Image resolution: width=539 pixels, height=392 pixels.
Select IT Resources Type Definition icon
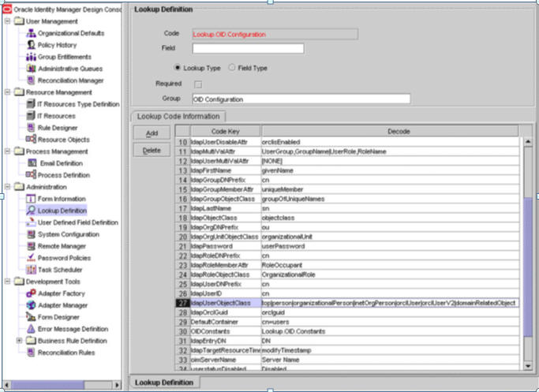(31, 104)
